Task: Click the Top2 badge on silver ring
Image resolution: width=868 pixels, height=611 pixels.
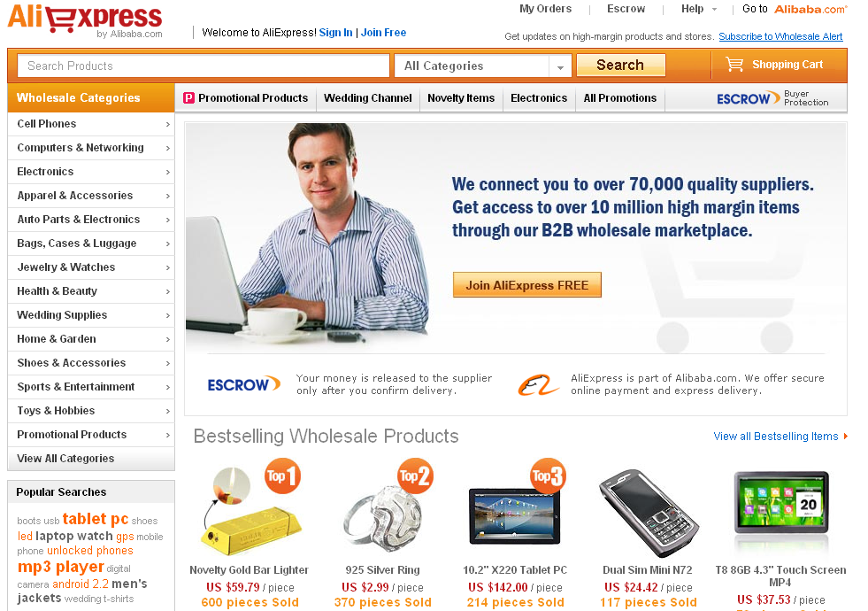Action: coord(415,476)
